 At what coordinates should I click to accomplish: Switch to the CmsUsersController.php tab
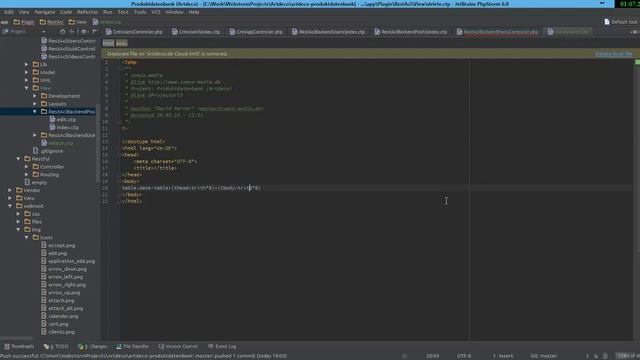pyautogui.click(x=134, y=32)
